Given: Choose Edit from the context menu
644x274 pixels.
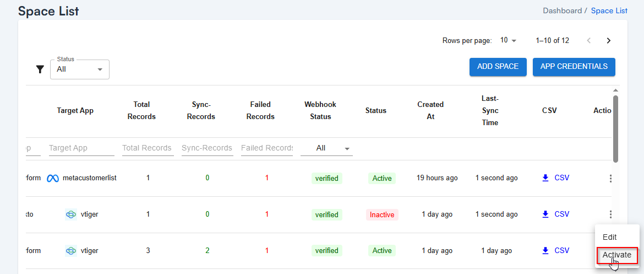Looking at the screenshot, I should click(610, 237).
